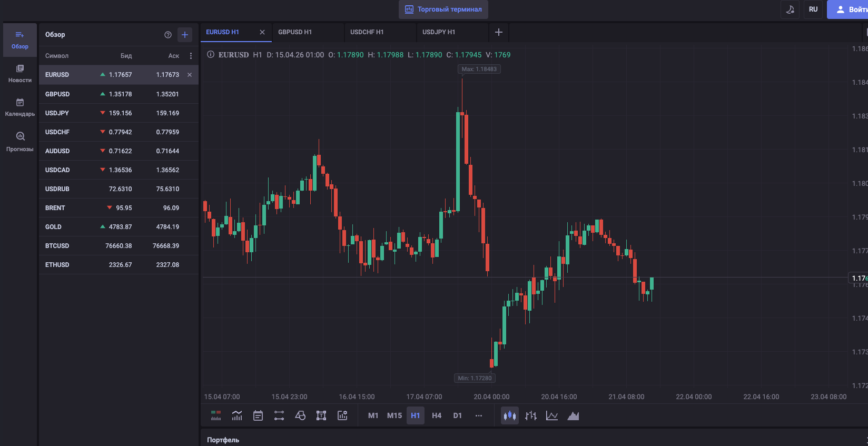Open the Календарь sidebar panel
The image size is (868, 446).
20,107
